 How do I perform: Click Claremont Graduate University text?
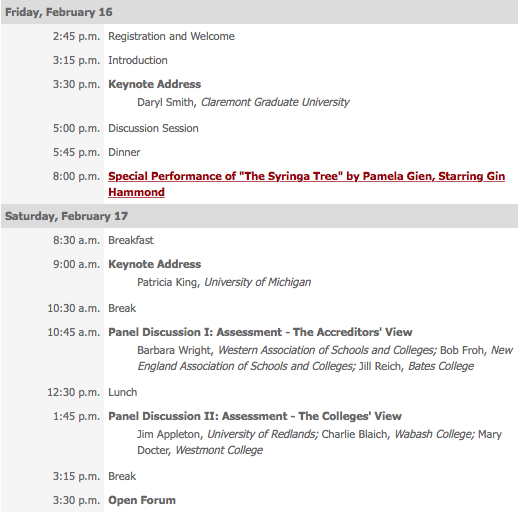[275, 102]
